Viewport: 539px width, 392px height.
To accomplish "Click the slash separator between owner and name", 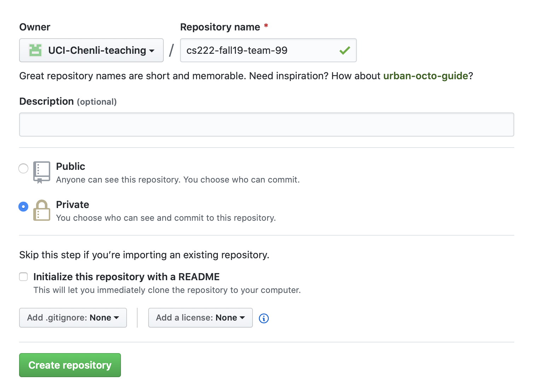I will (x=171, y=50).
